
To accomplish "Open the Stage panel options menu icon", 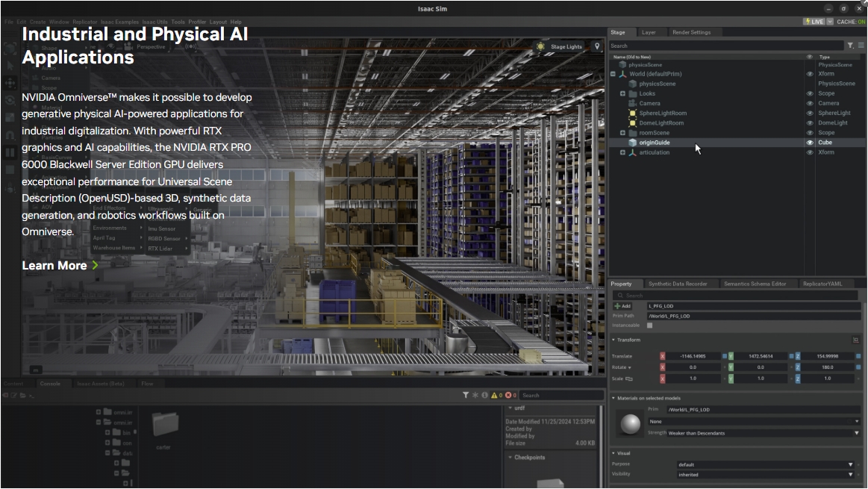I will [861, 46].
